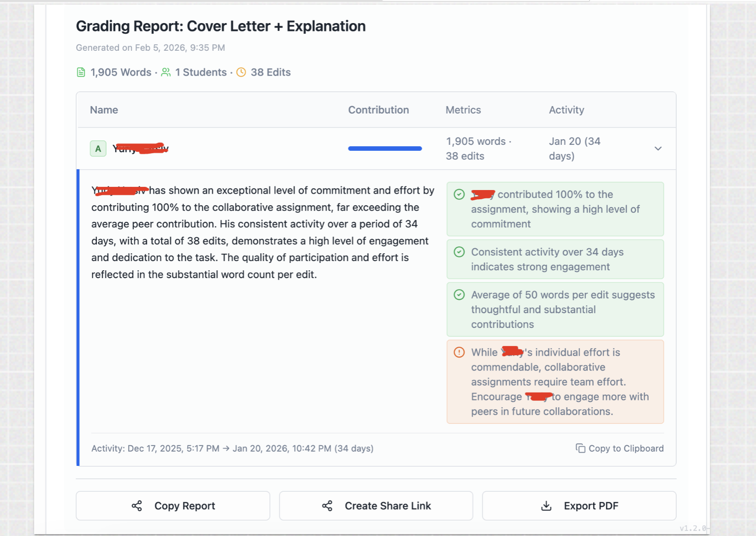Click the checkmark icon for 50 words per edit

[x=459, y=295]
